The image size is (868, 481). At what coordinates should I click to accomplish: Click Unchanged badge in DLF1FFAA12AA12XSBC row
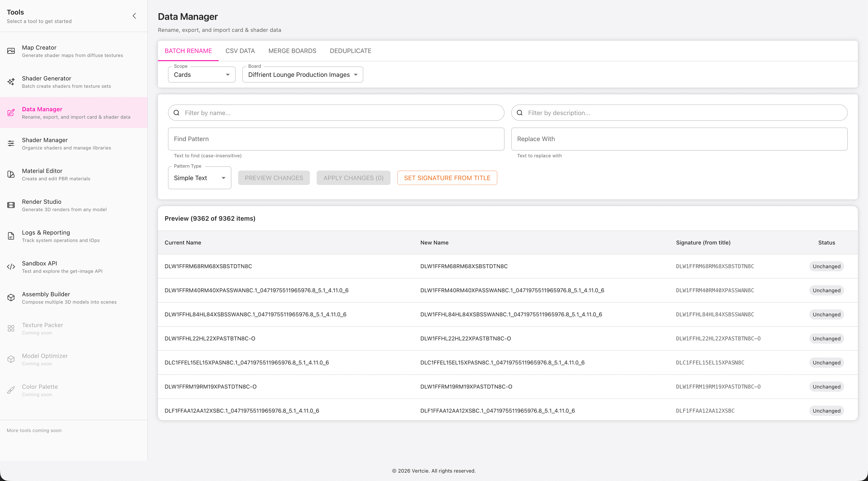coord(826,410)
